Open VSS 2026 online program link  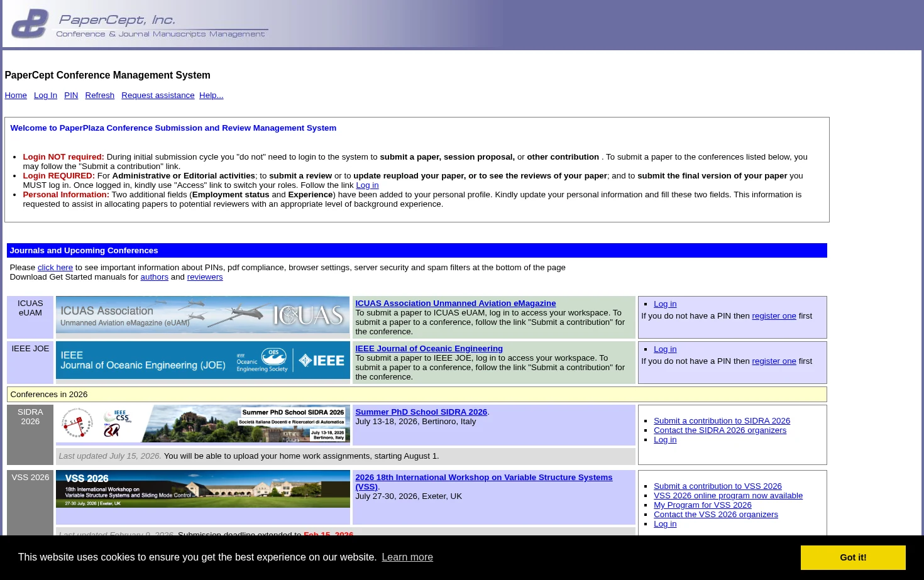728,496
